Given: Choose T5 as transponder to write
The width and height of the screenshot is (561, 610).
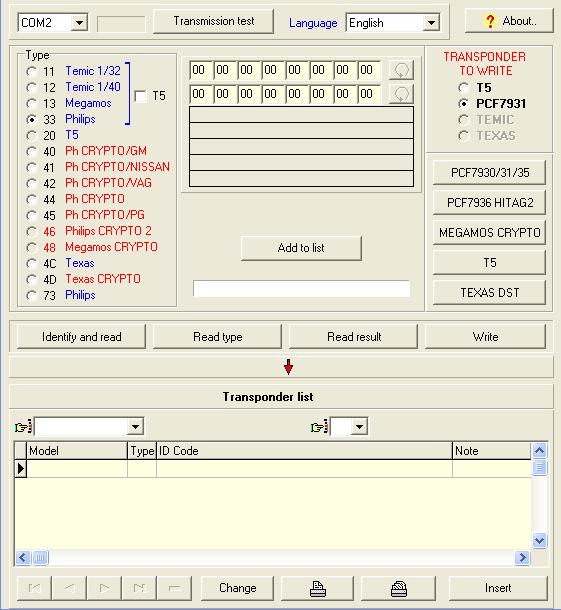Looking at the screenshot, I should click(463, 88).
